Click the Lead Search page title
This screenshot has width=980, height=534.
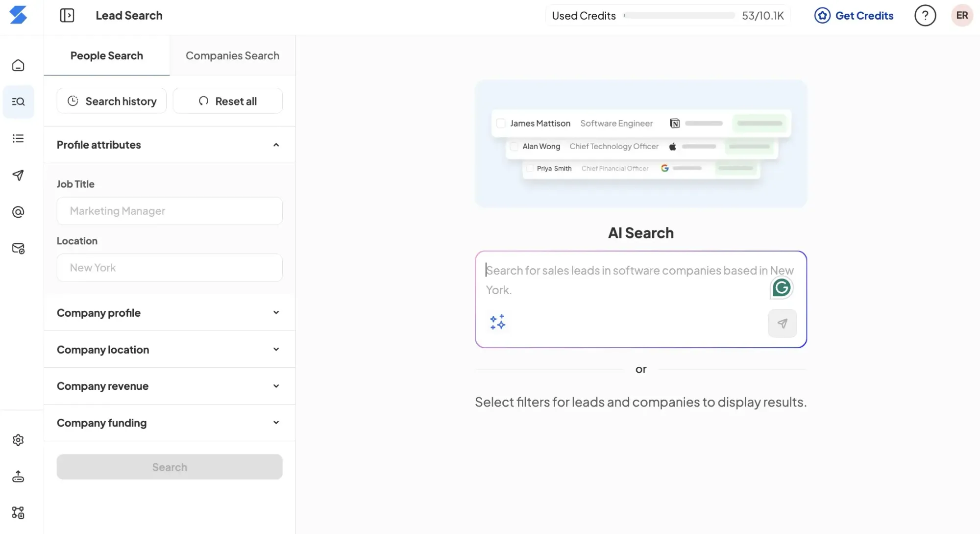pyautogui.click(x=129, y=16)
